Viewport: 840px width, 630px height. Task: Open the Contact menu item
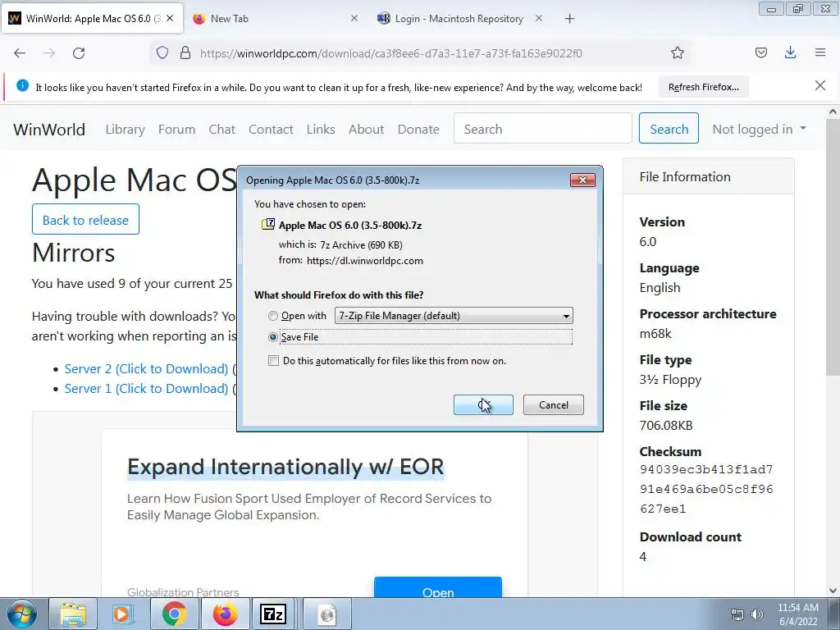271,129
